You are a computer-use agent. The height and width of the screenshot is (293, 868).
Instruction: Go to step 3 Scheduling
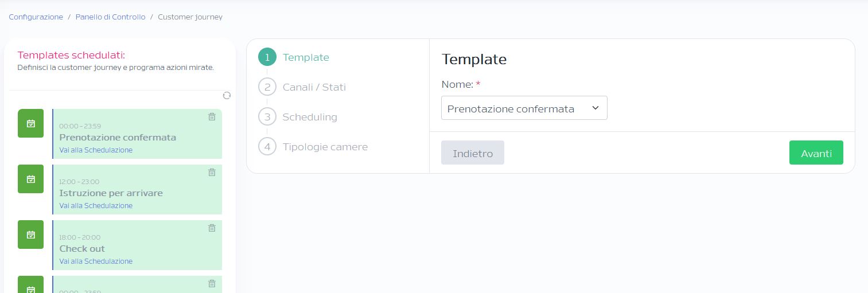coord(298,117)
